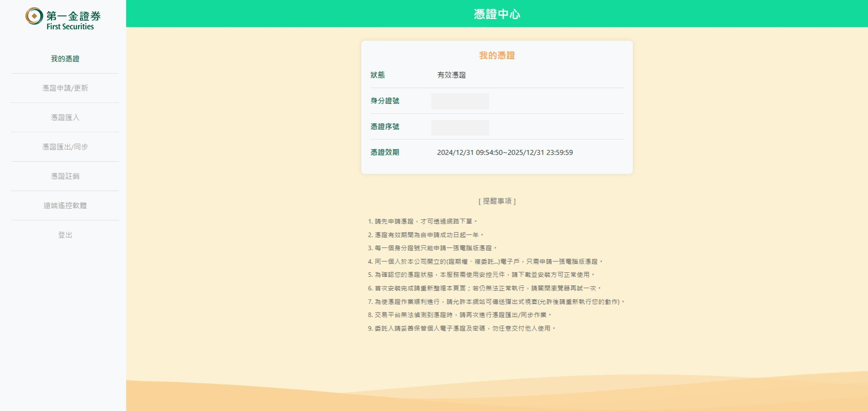Image resolution: width=868 pixels, height=411 pixels.
Task: Click the 狀態 row label
Action: (377, 75)
